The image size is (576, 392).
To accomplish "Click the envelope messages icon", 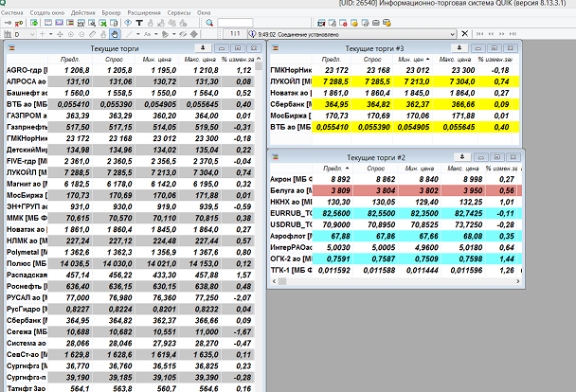I will coord(376,23).
